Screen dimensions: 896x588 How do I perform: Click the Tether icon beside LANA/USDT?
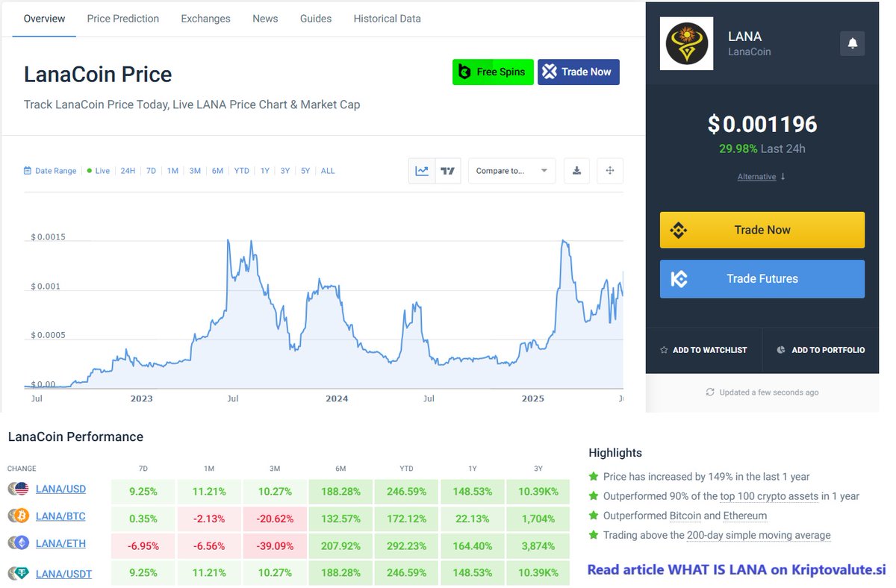[x=21, y=573]
